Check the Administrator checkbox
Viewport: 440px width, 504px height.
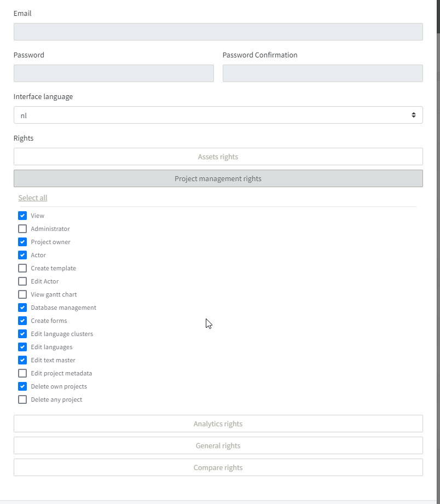tap(22, 229)
